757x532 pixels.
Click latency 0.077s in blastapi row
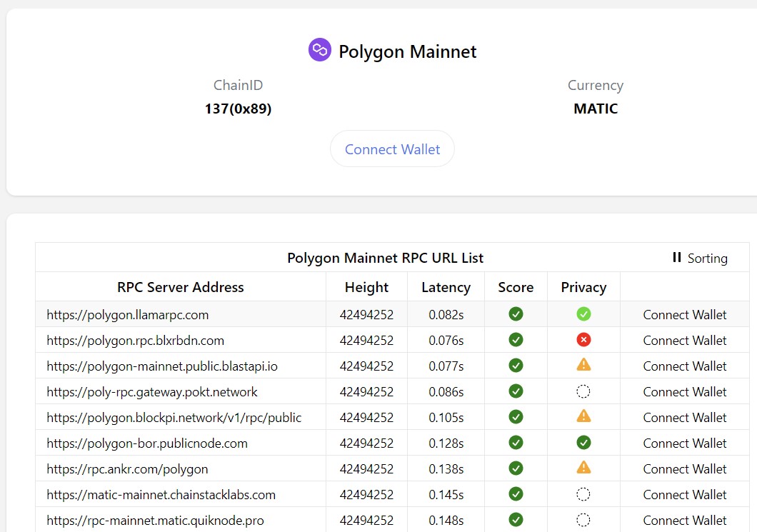click(446, 366)
